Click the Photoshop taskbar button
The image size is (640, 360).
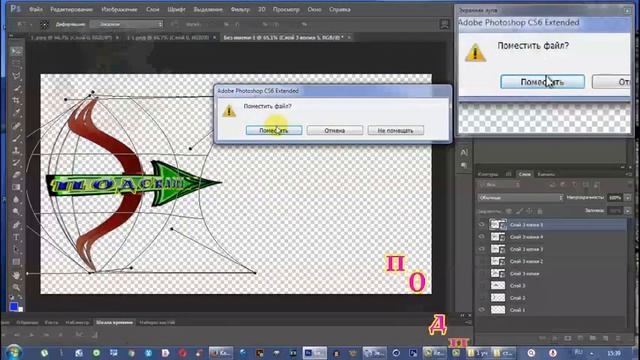point(315,353)
